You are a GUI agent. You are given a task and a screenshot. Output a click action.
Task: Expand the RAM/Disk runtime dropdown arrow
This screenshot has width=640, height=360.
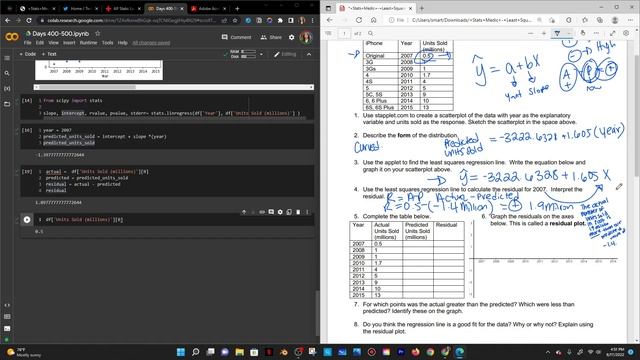261,54
